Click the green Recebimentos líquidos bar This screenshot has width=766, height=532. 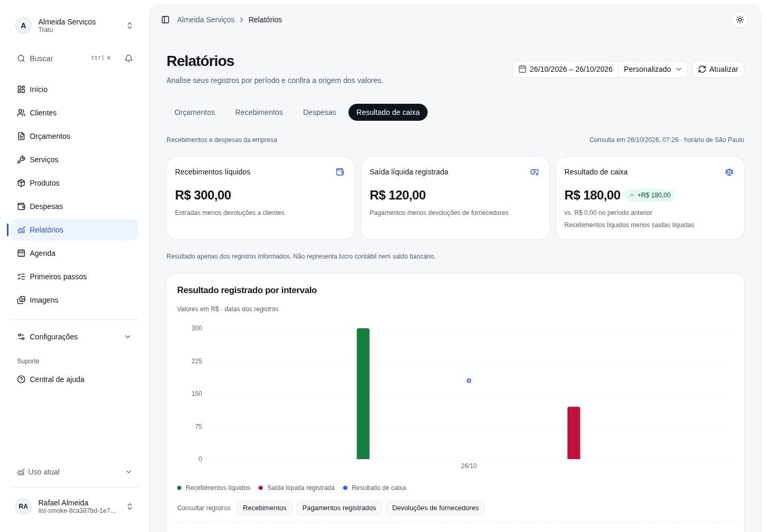pos(363,394)
